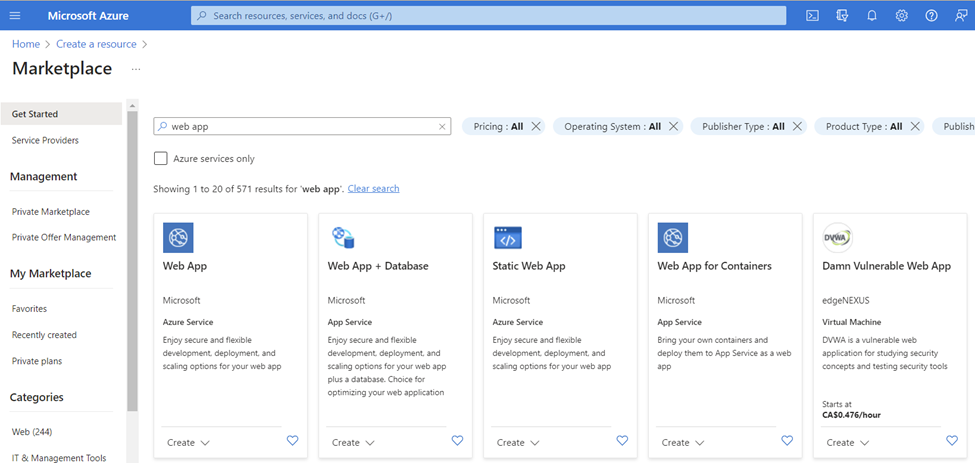Clear the 'web app' search text with X
The image size is (975, 463).
(442, 127)
